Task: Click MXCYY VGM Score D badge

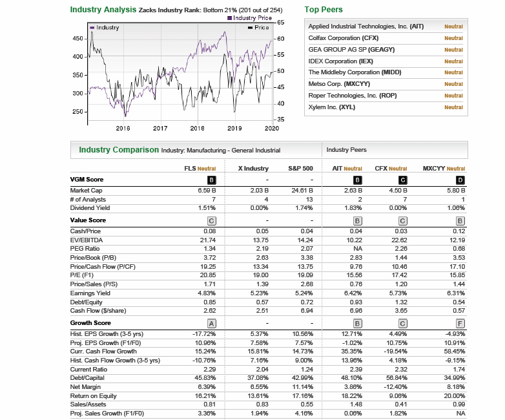Action: point(460,180)
